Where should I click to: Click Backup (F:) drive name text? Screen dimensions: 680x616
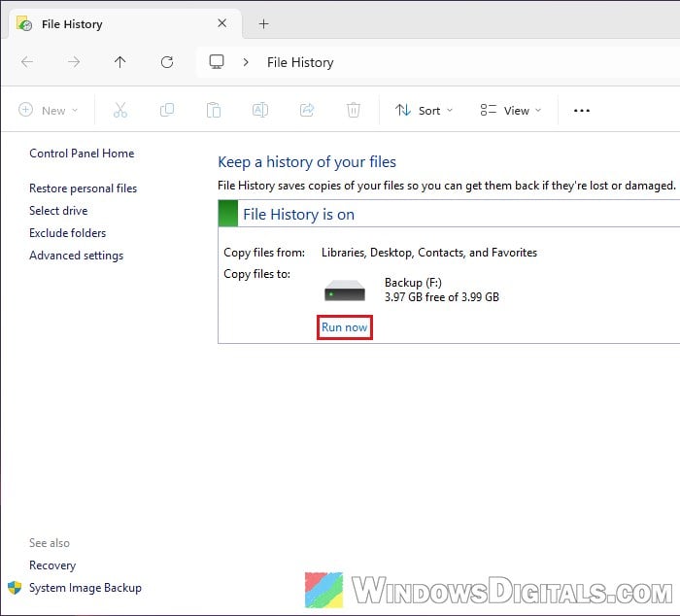(x=413, y=283)
